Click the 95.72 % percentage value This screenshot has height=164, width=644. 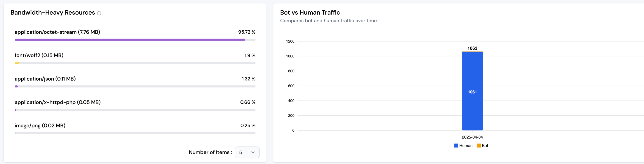[247, 32]
